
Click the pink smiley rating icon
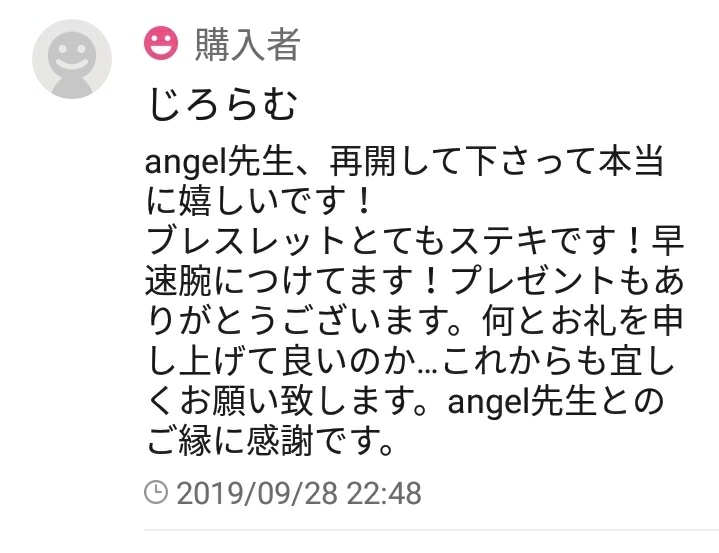(161, 43)
